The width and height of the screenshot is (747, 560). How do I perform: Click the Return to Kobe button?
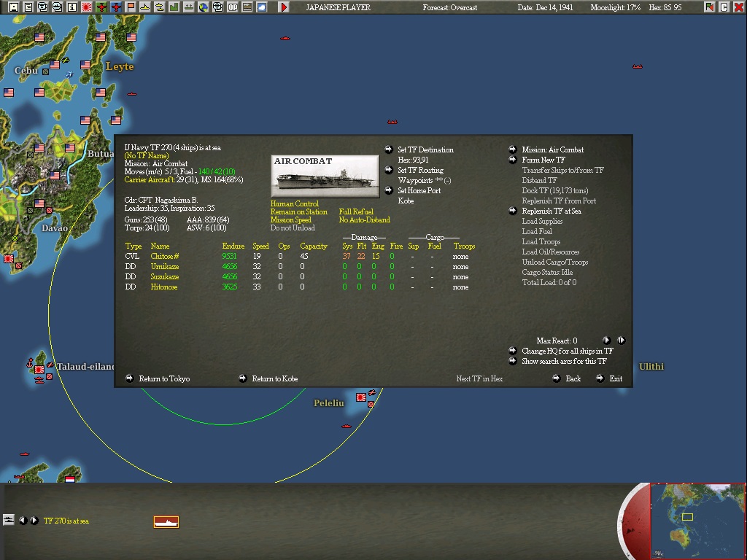tap(274, 379)
